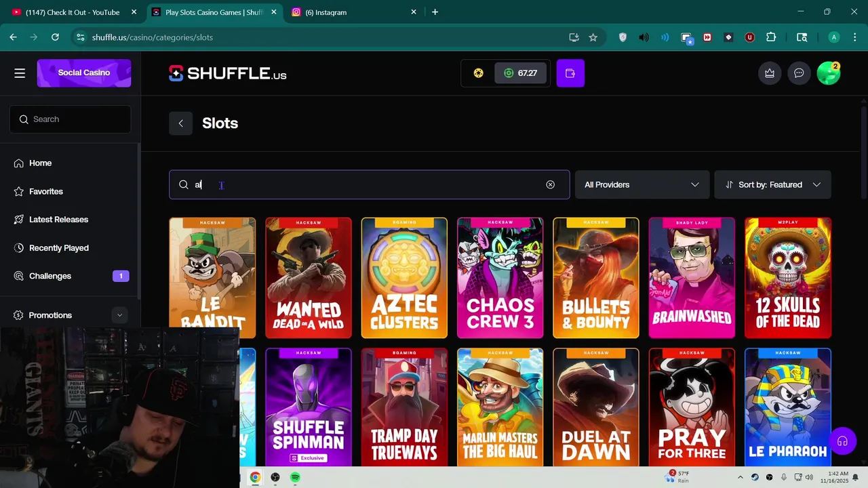Open the live support headset button
Image resolution: width=868 pixels, height=488 pixels.
point(842,441)
